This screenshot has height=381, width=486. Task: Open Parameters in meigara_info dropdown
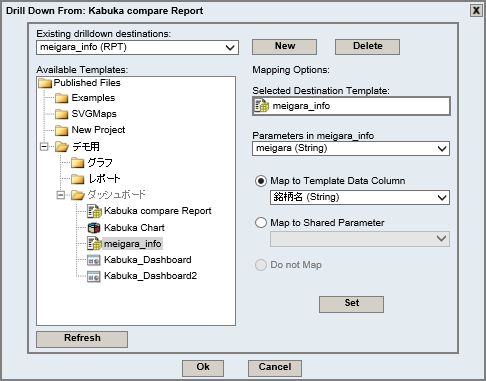351,148
